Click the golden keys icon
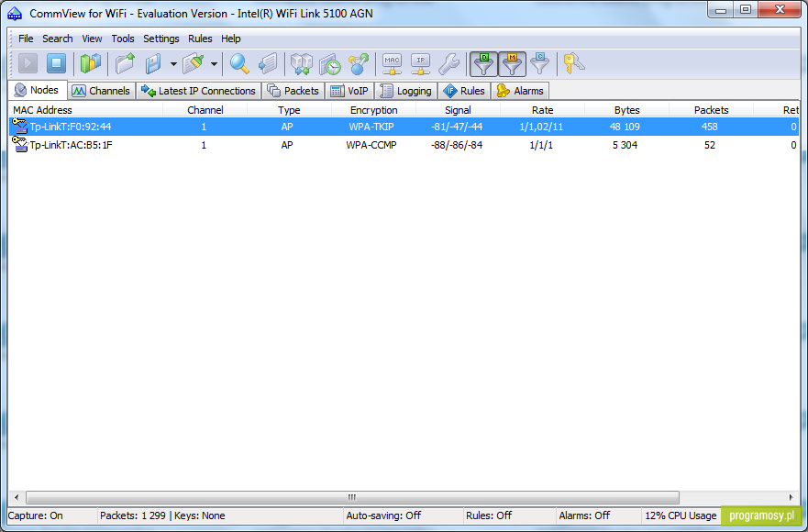This screenshot has width=808, height=532. point(573,64)
